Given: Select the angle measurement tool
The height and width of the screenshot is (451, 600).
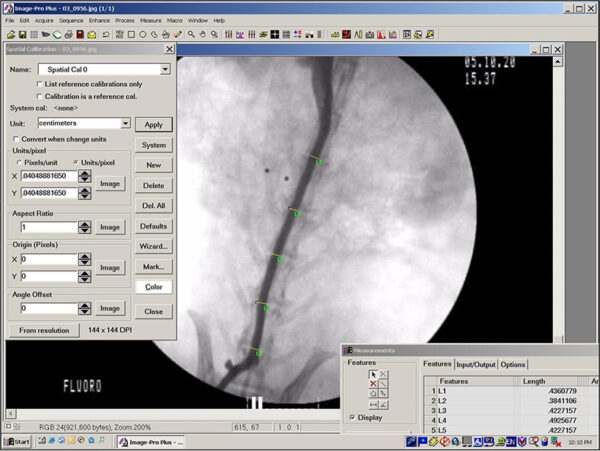Looking at the screenshot, I should tap(383, 404).
